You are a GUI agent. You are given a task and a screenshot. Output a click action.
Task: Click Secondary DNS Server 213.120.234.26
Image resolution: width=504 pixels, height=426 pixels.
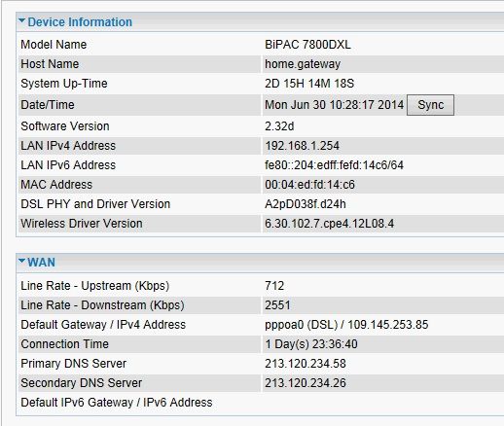coord(306,383)
